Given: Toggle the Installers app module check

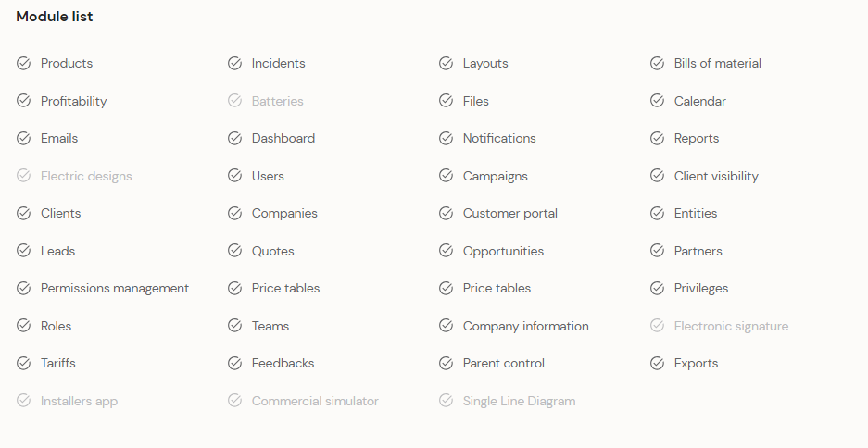Looking at the screenshot, I should (23, 401).
